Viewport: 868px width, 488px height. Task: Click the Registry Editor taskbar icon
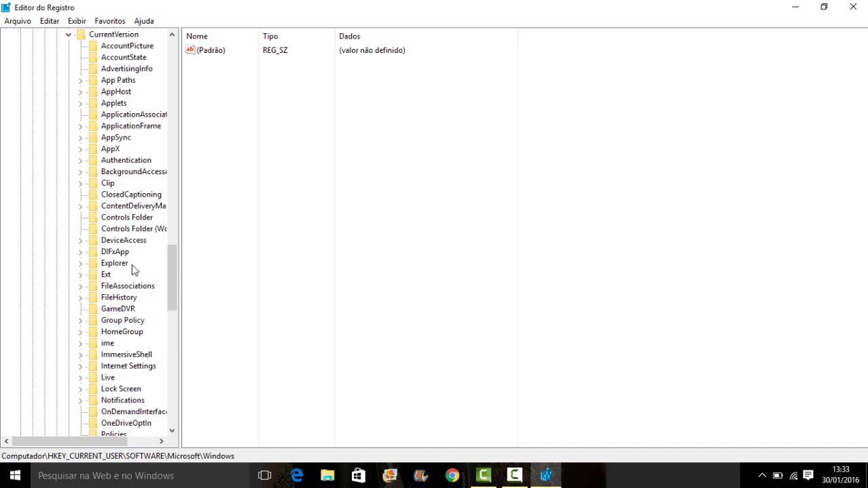tap(546, 475)
